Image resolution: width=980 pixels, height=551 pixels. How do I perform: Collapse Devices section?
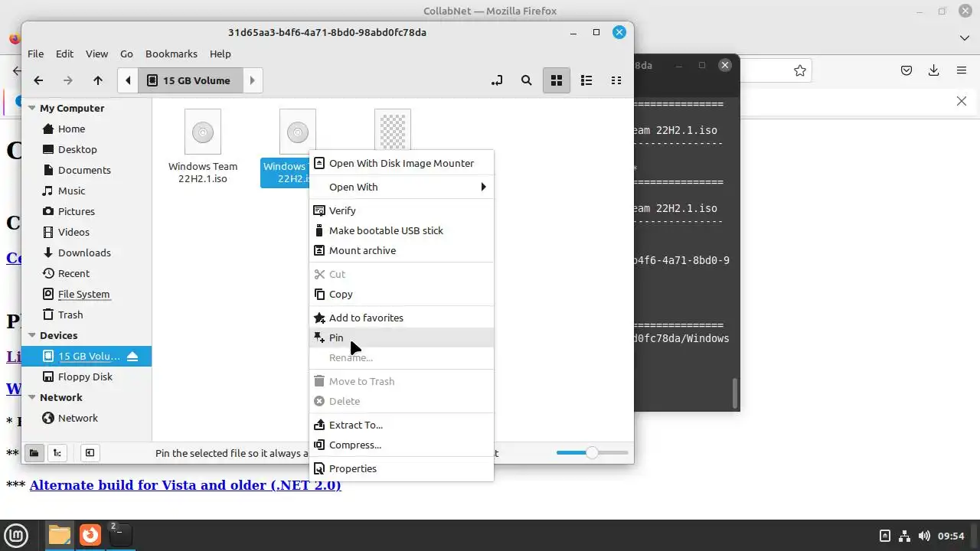click(x=32, y=335)
